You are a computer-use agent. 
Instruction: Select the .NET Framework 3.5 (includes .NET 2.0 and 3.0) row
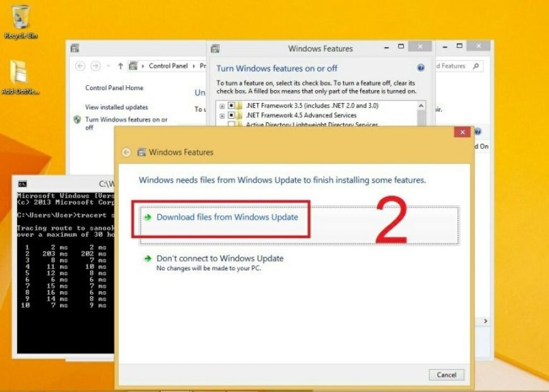point(312,105)
